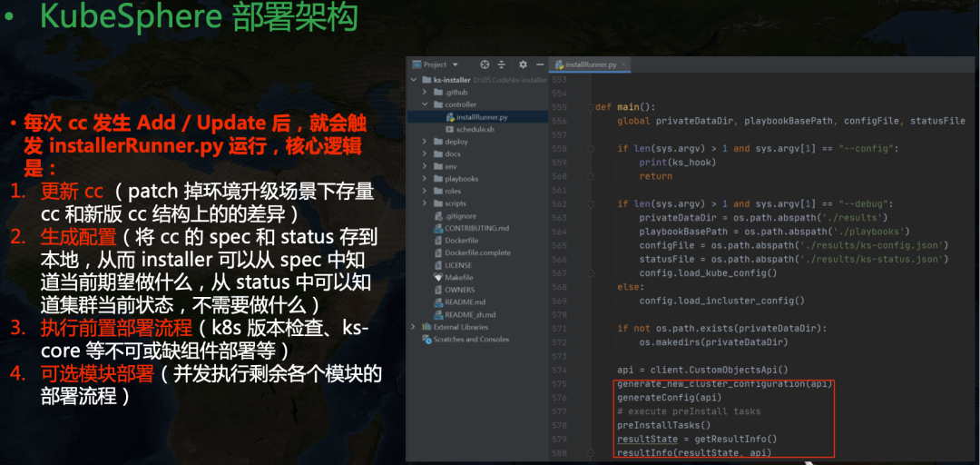Click the Project view icon in panel header
The height and width of the screenshot is (465, 980).
tap(416, 64)
